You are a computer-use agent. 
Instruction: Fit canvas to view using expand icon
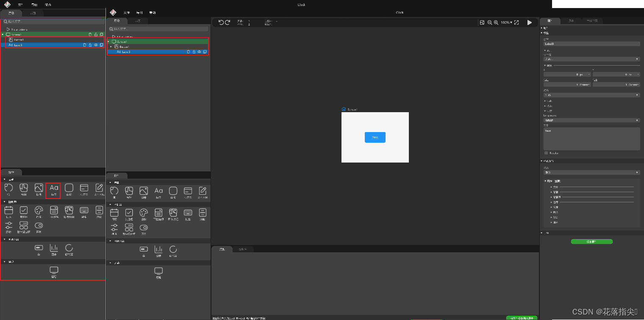(x=516, y=22)
